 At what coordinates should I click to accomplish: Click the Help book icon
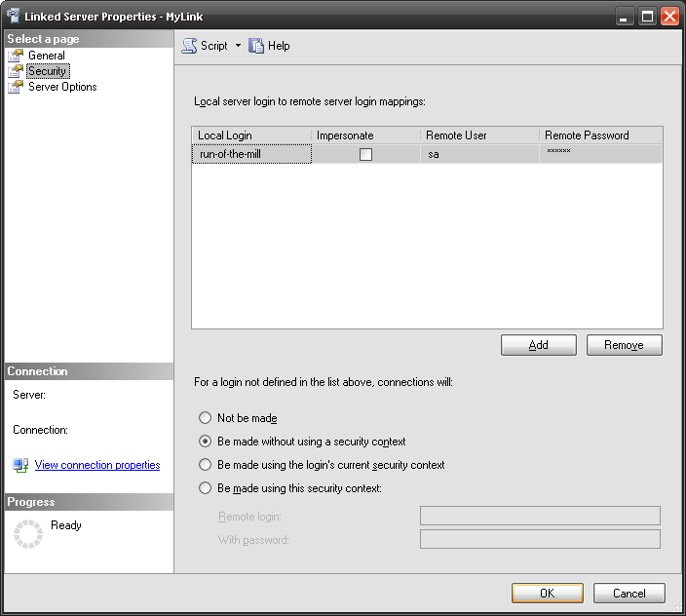[256, 46]
